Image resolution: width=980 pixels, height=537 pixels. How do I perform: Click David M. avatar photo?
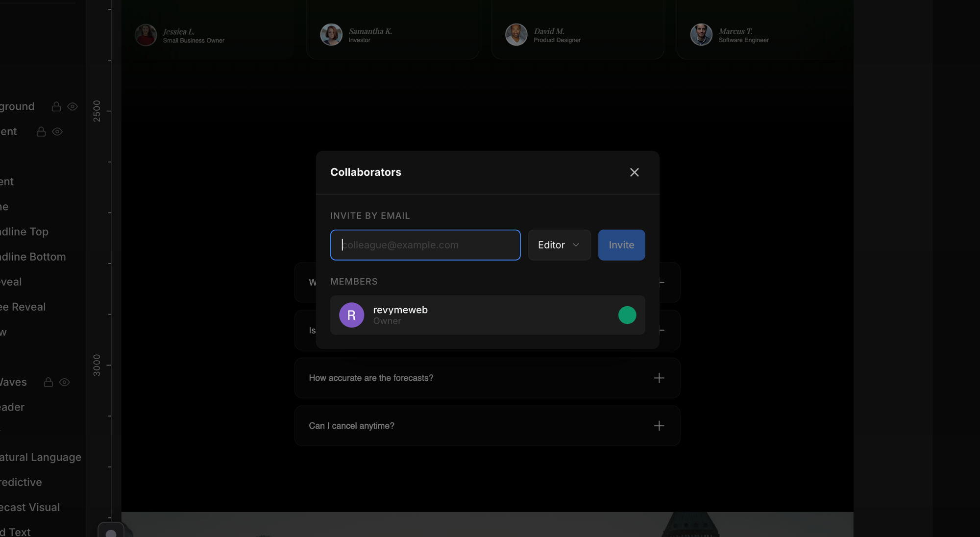(516, 35)
